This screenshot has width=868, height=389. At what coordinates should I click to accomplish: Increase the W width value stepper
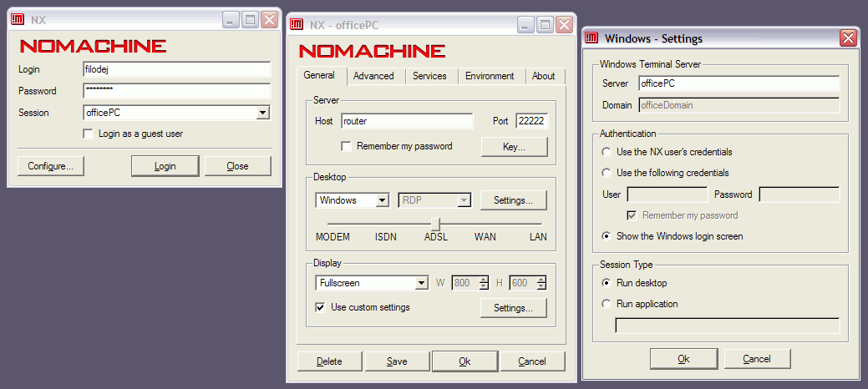pyautogui.click(x=485, y=280)
